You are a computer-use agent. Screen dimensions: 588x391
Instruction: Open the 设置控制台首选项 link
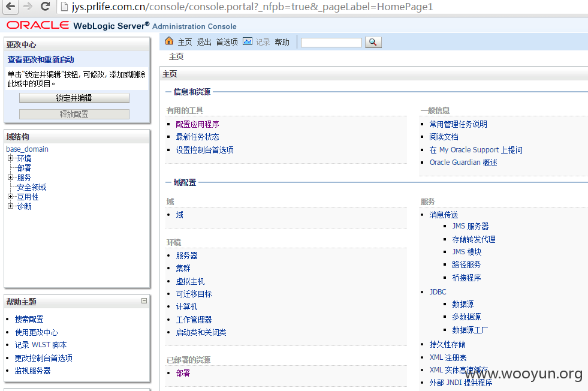pyautogui.click(x=205, y=150)
